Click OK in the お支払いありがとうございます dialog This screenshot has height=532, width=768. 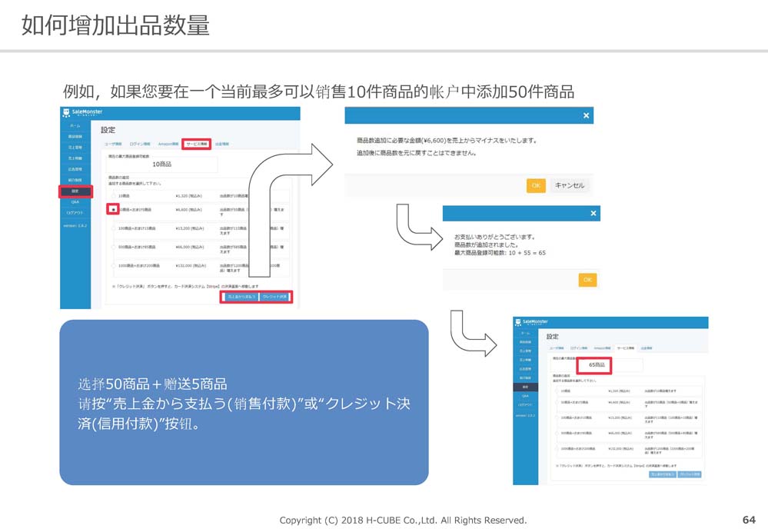coord(587,280)
